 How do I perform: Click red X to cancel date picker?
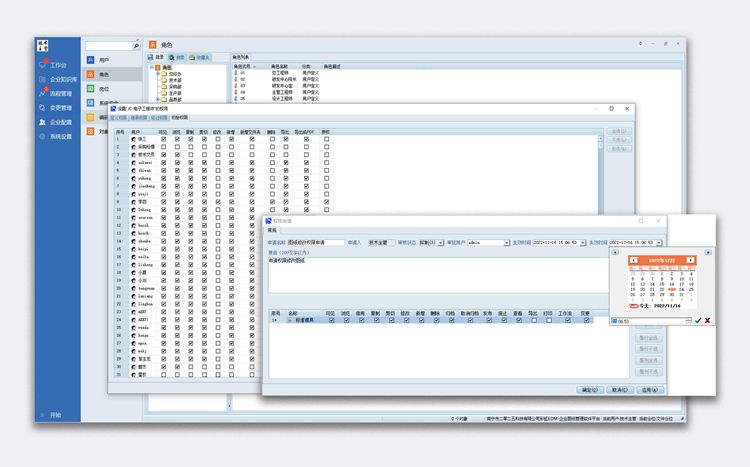click(708, 320)
